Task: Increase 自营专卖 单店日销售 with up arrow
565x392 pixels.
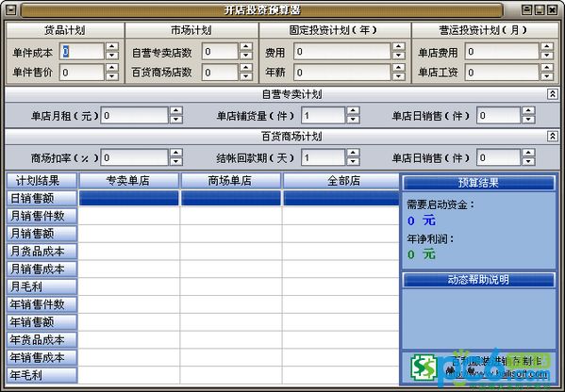Action: pos(528,111)
